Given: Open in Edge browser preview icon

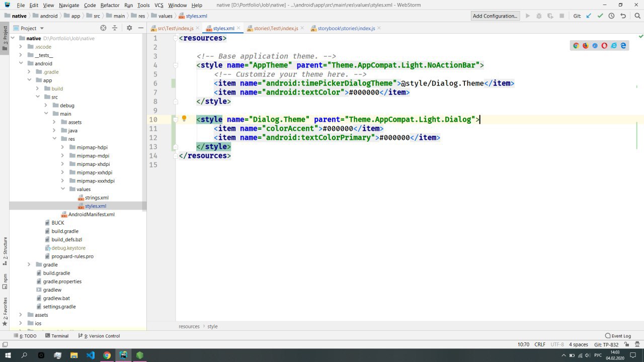Looking at the screenshot, I should coord(623,45).
